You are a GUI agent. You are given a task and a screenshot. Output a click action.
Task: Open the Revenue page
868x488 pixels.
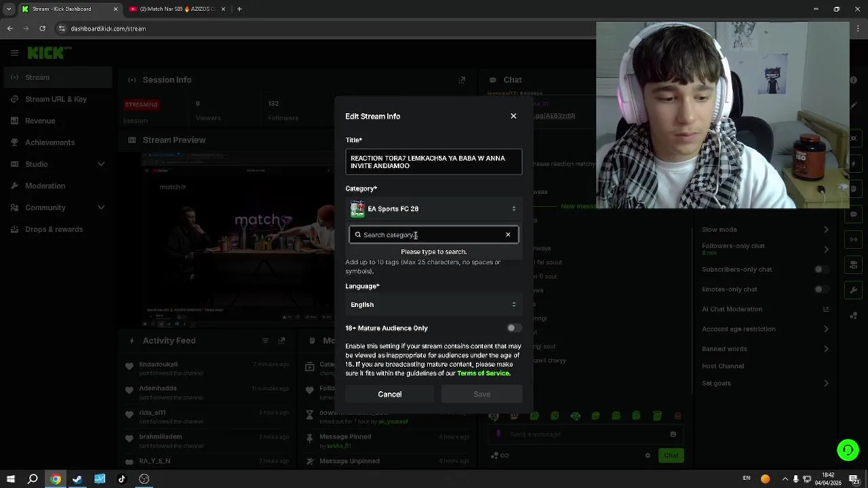point(56,121)
